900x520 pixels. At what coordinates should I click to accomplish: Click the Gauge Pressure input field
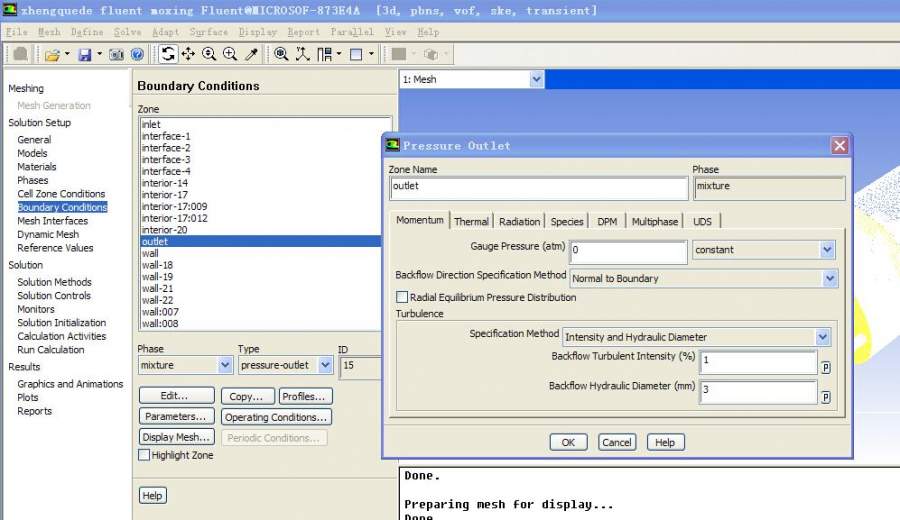pyautogui.click(x=627, y=250)
